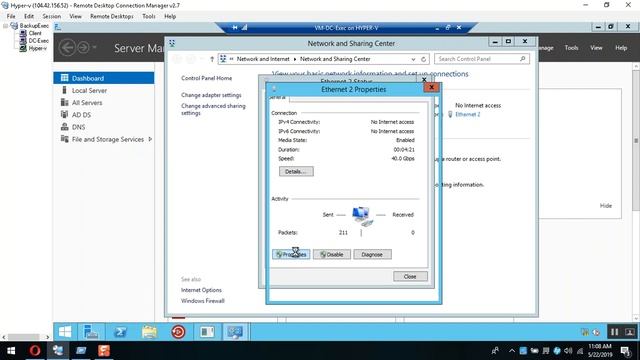Open the address bar history dropdown
The image size is (640, 360).
[413, 59]
